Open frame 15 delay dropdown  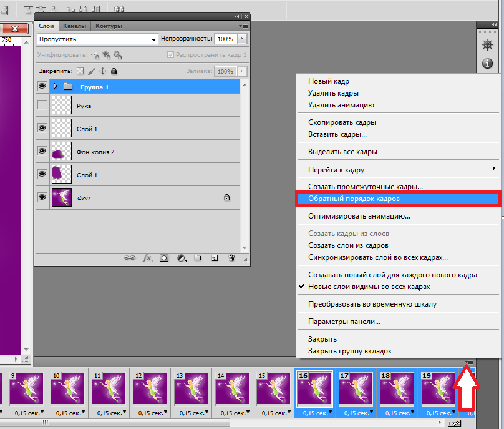pos(289,412)
